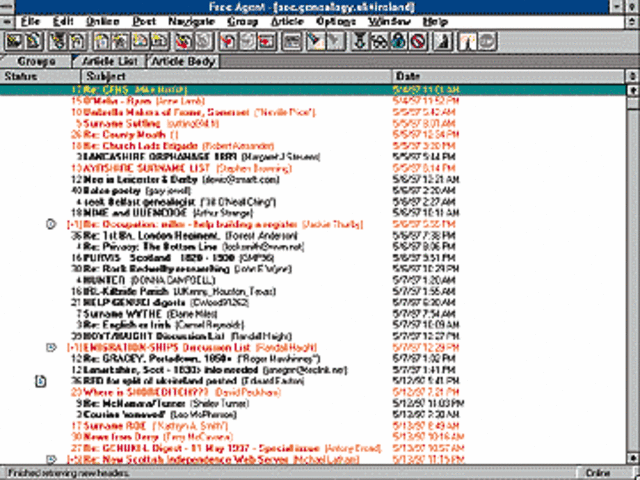
Task: Select the Cousins 'removed' article
Action: (x=313, y=415)
